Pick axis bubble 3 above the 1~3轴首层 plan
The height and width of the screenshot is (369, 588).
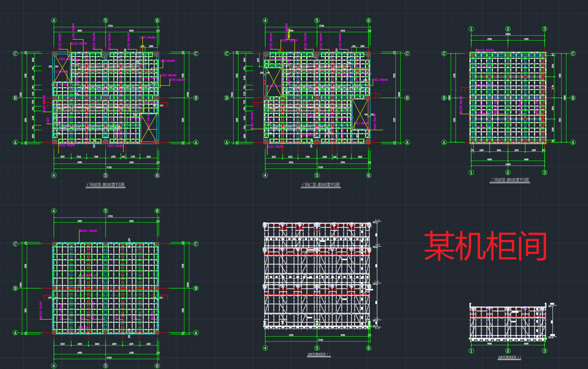click(x=545, y=29)
